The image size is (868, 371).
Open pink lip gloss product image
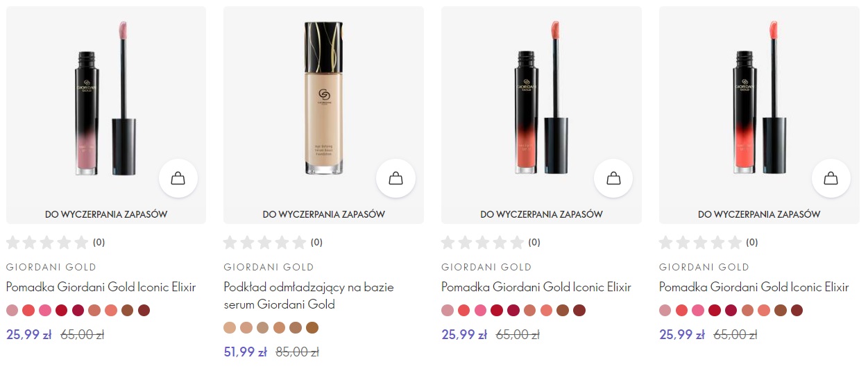point(105,99)
